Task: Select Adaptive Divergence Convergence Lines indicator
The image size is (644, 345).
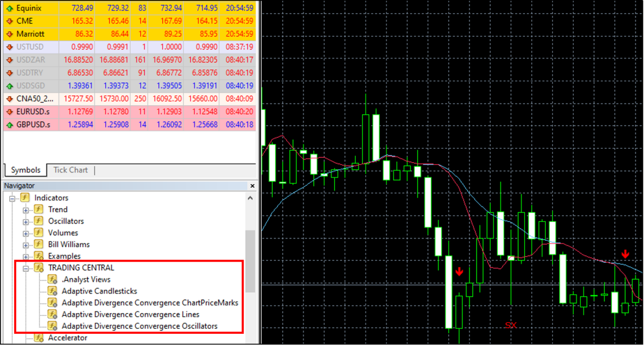Action: 130,315
